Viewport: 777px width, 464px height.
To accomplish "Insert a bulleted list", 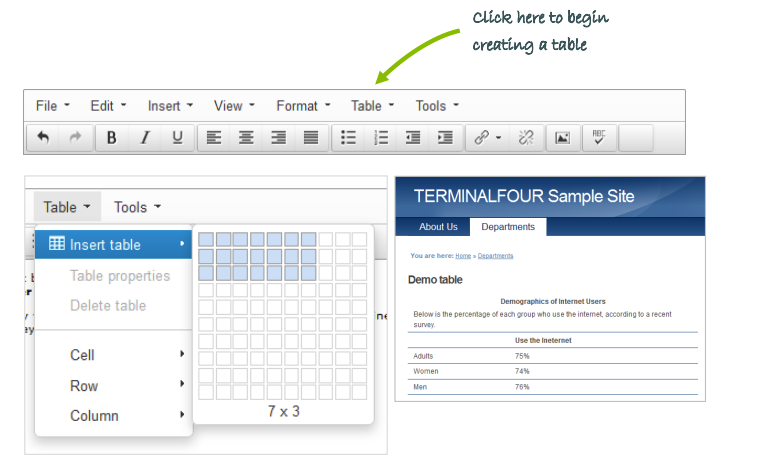I will click(348, 138).
